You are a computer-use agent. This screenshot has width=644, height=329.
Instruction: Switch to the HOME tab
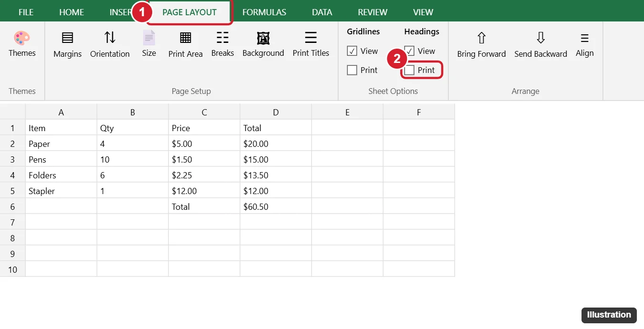(72, 12)
